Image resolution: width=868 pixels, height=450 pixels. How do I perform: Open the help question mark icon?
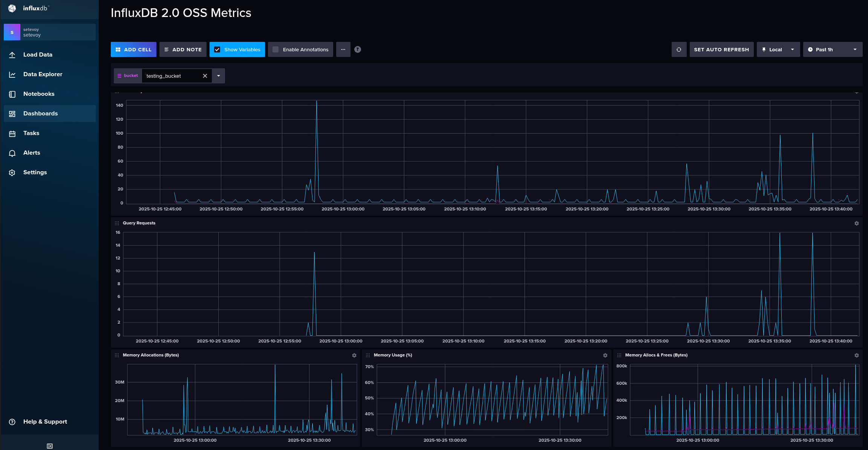pyautogui.click(x=358, y=49)
